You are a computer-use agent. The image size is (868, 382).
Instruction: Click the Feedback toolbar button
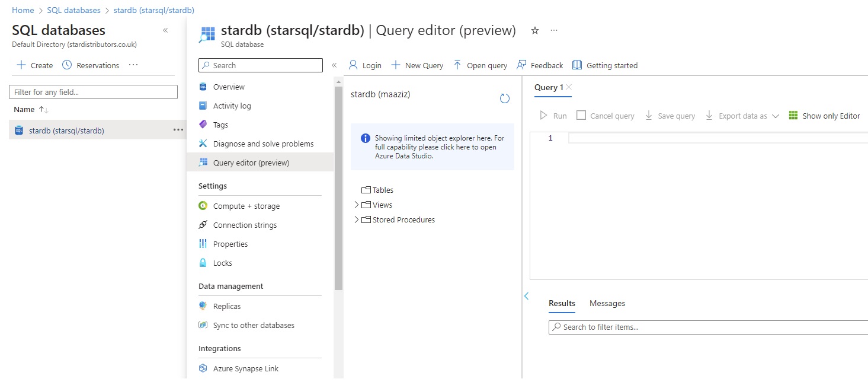point(540,65)
